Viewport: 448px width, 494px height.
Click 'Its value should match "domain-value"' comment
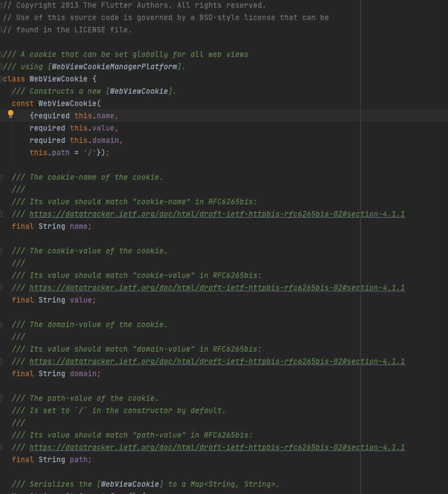pos(136,349)
